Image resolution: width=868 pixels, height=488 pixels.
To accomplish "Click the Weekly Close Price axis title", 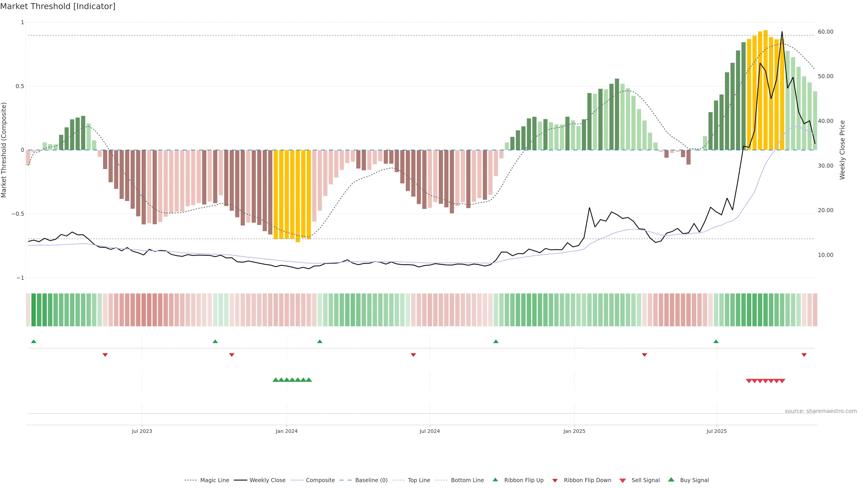I will pyautogui.click(x=842, y=150).
